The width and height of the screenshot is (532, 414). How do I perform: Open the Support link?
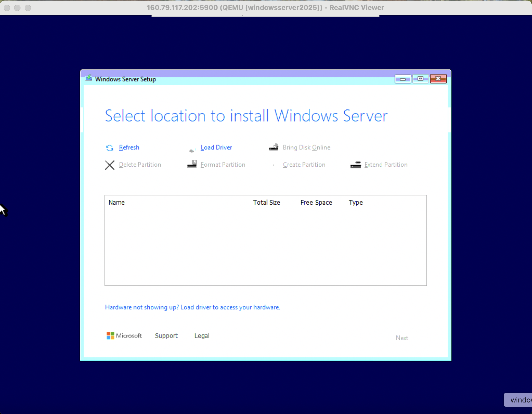tap(166, 336)
